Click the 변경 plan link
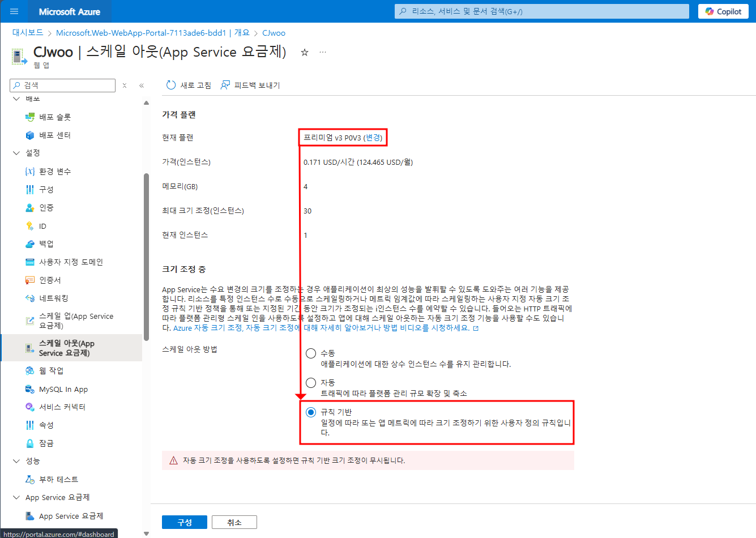 [373, 138]
